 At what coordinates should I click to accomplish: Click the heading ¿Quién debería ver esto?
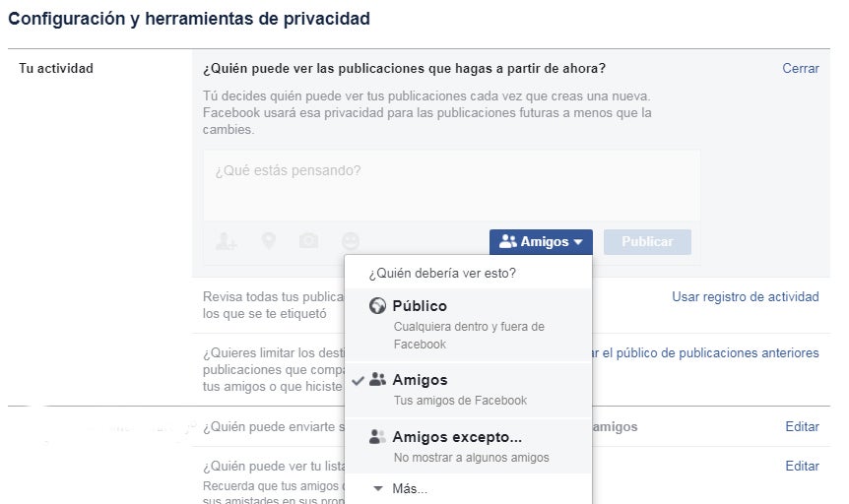[x=442, y=273]
